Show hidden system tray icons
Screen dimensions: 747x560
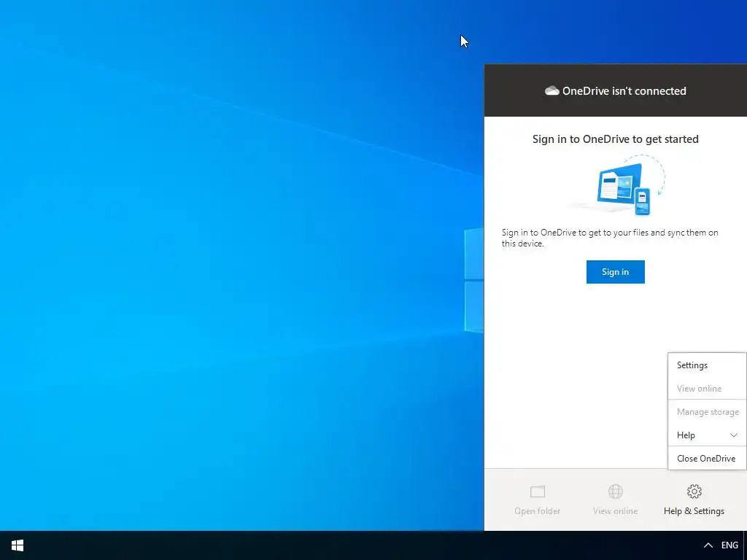708,545
